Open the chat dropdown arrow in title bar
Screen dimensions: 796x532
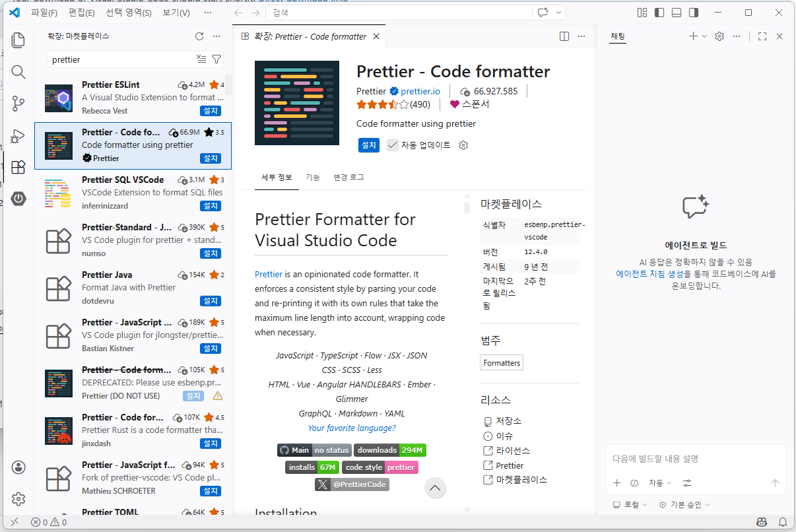tap(560, 13)
